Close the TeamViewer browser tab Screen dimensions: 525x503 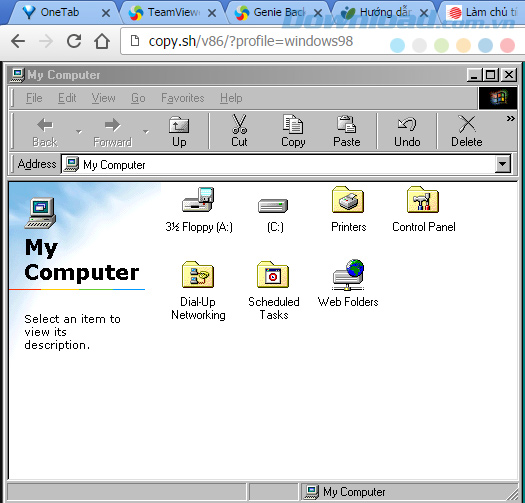click(x=212, y=13)
